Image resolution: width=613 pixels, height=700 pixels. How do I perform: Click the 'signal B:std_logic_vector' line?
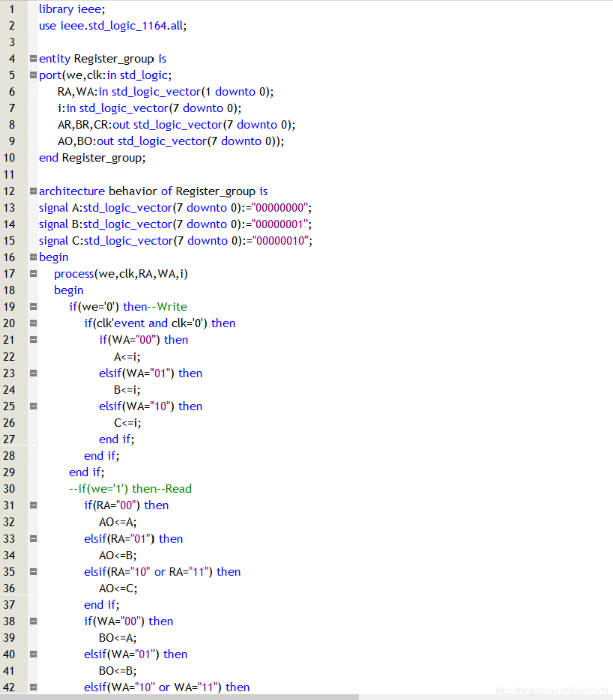click(x=175, y=224)
